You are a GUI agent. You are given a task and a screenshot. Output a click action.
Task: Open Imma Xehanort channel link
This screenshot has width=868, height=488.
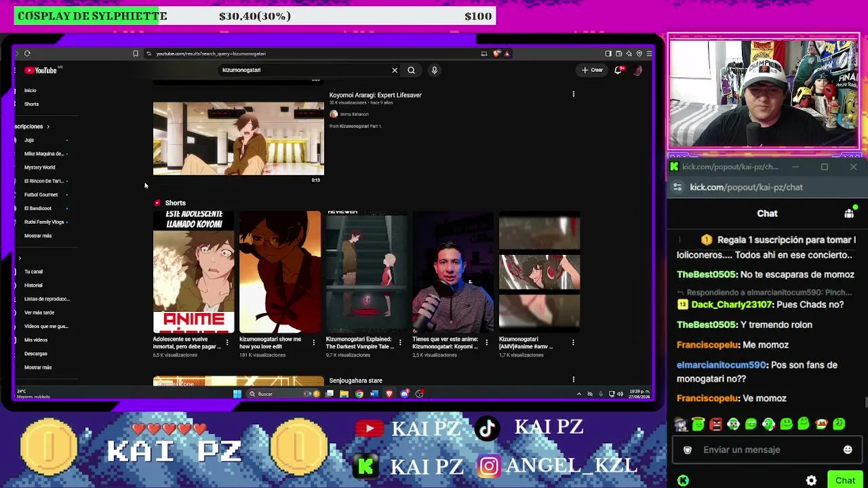[x=354, y=115]
